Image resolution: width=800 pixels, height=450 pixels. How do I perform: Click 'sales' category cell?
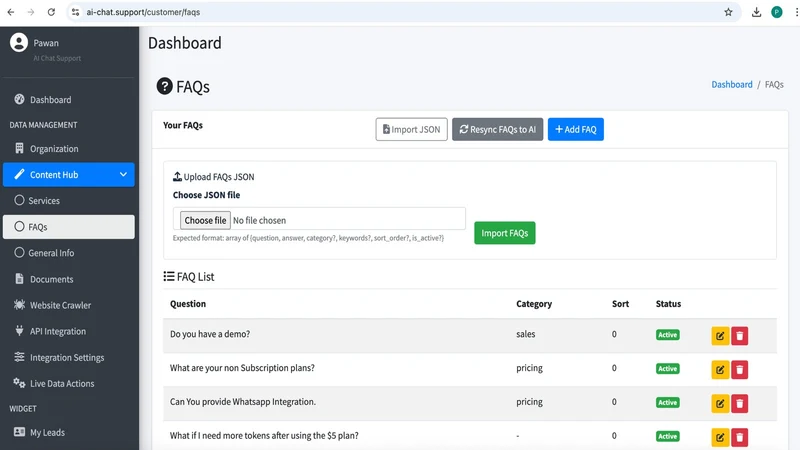[x=526, y=334]
